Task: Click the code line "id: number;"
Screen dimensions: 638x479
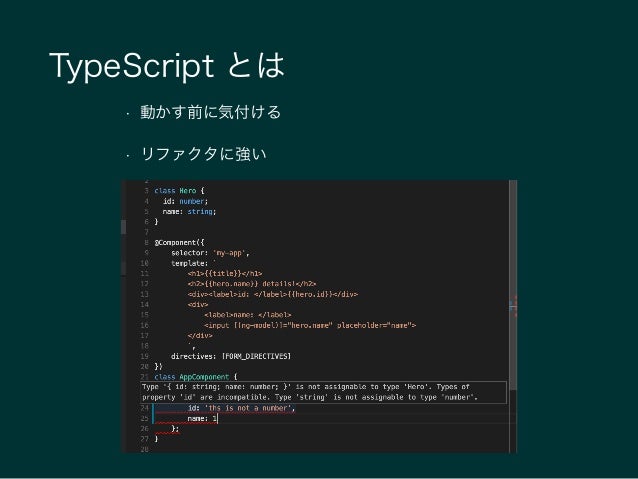Action: click(x=186, y=201)
